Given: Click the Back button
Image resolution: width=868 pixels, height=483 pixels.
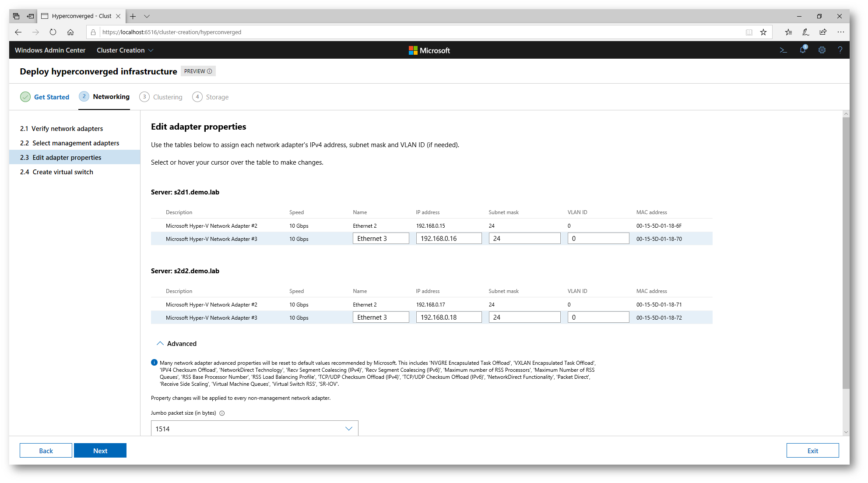Looking at the screenshot, I should [x=46, y=451].
